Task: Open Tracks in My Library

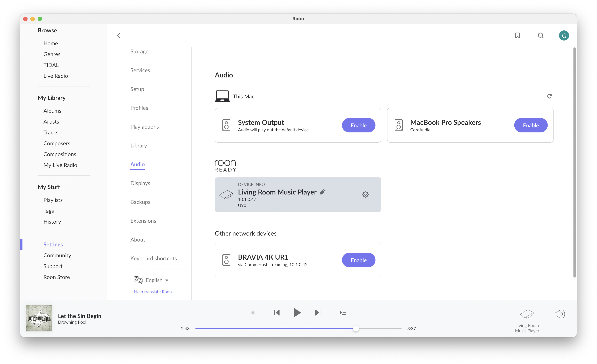Action: pyautogui.click(x=51, y=133)
